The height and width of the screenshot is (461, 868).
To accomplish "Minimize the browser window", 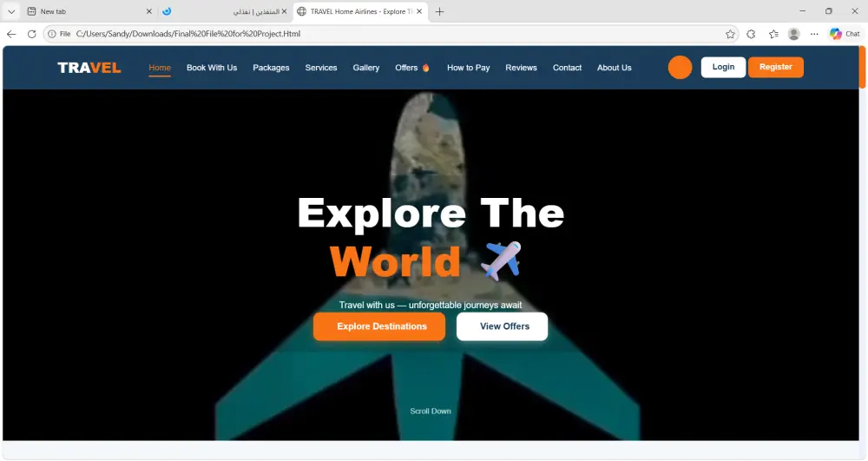I will point(803,11).
